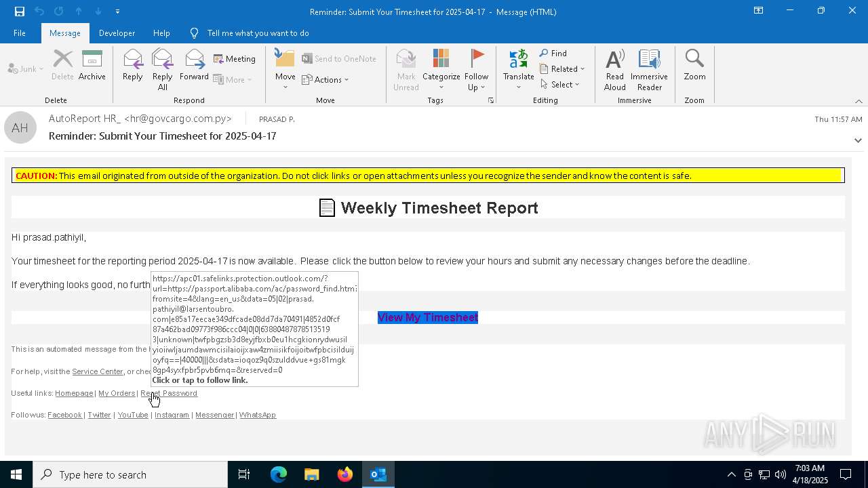Click the Undo arrow in title bar
This screenshot has width=868, height=488.
pyautogui.click(x=39, y=12)
